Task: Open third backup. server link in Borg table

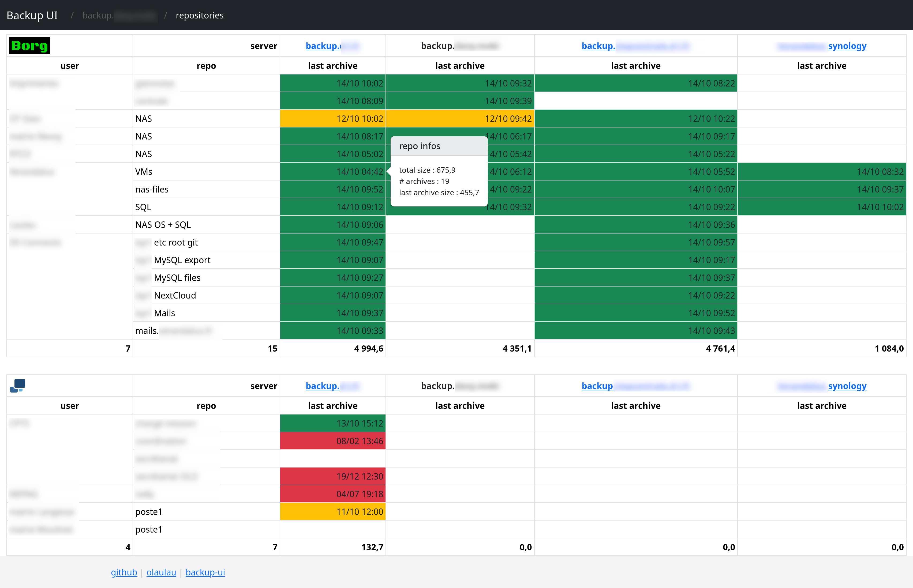Action: pyautogui.click(x=635, y=46)
